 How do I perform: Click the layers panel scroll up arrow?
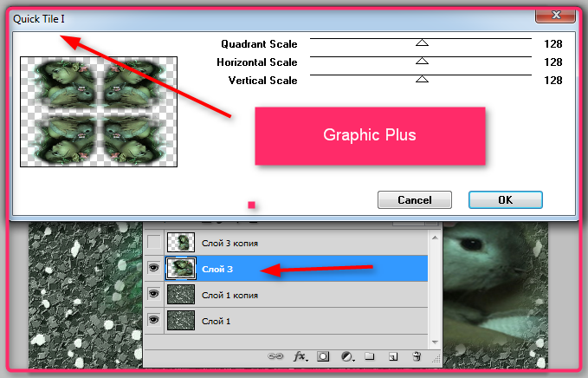tap(435, 238)
